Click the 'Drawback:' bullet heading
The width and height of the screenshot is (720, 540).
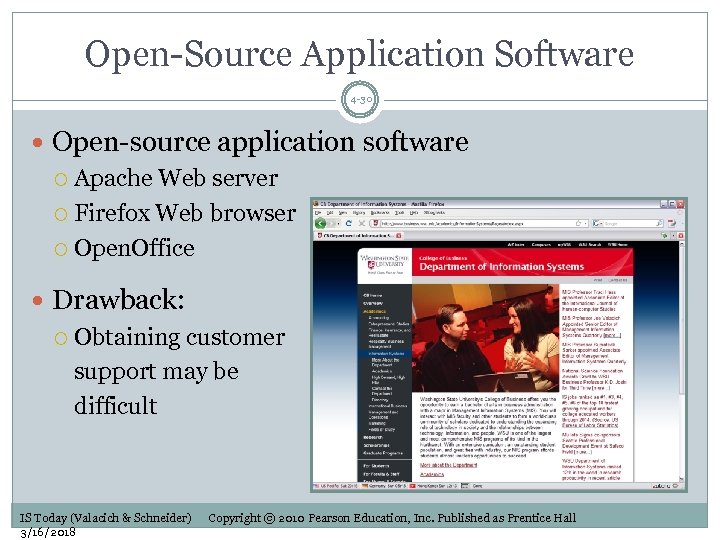(118, 300)
